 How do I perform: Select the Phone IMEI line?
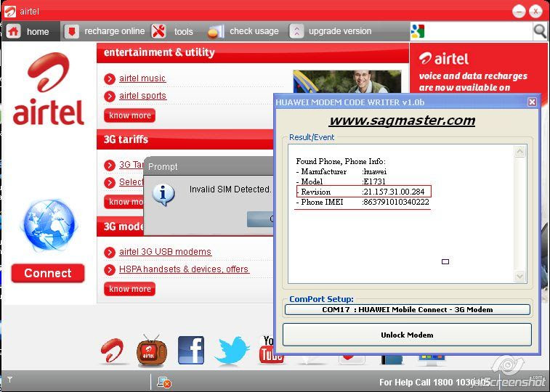[x=363, y=202]
